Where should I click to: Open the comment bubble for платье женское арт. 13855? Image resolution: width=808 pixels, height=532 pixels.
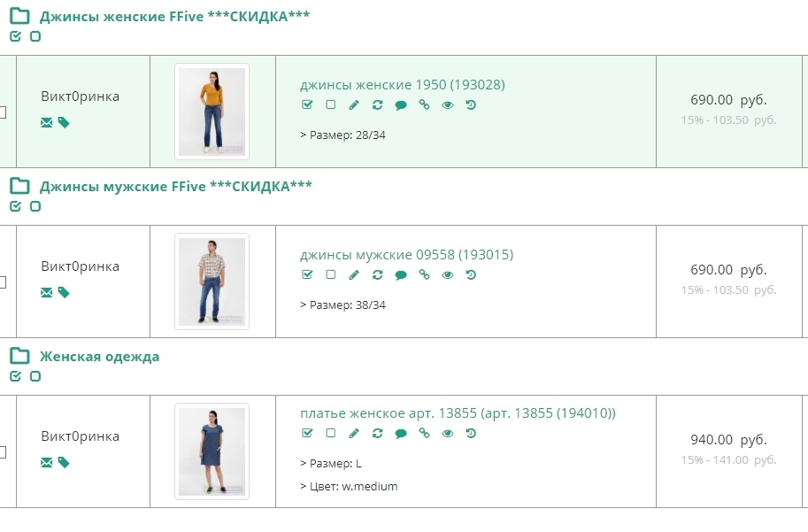click(x=401, y=434)
